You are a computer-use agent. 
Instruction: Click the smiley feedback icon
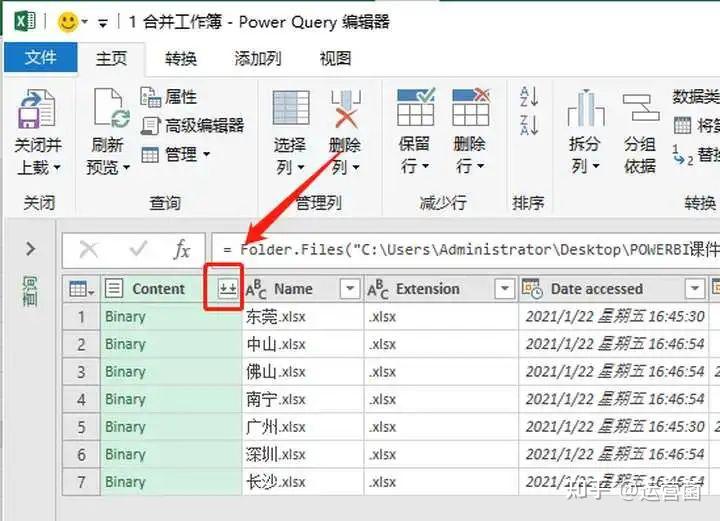click(x=68, y=22)
